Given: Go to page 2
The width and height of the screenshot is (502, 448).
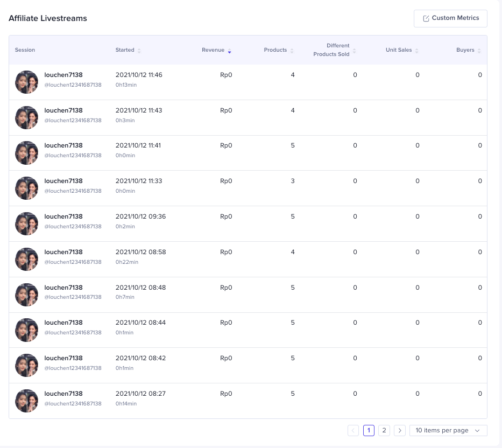Looking at the screenshot, I should coord(384,430).
